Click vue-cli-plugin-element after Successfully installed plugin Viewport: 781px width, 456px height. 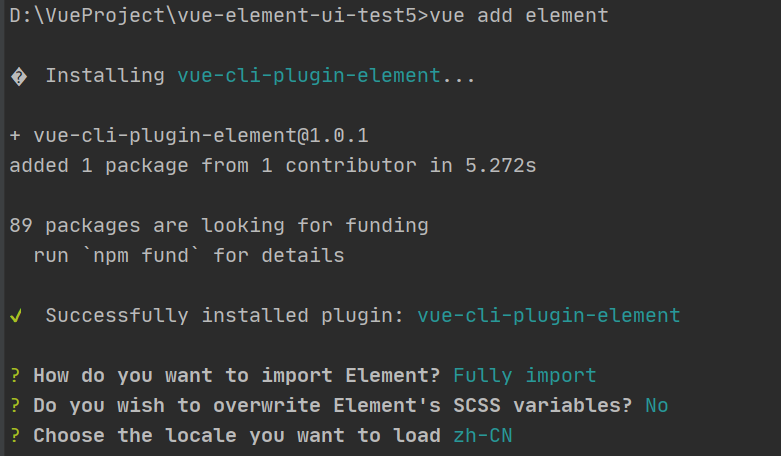tap(549, 316)
